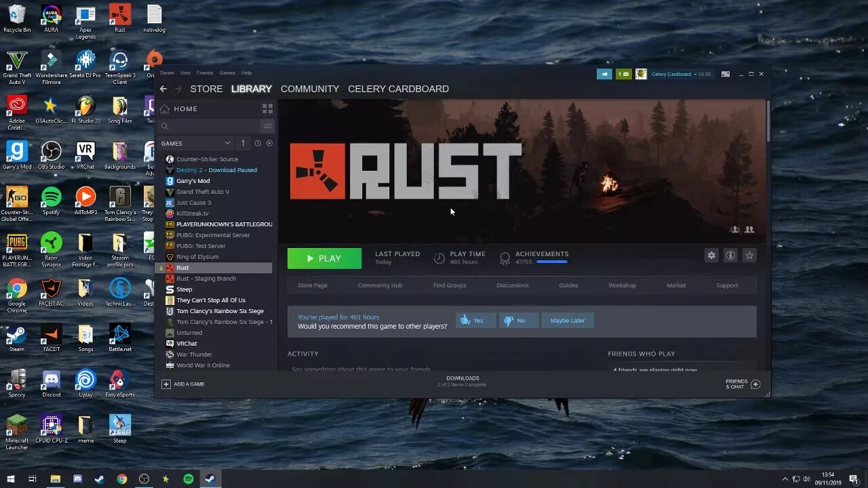Open the Steam menu

click(167, 73)
